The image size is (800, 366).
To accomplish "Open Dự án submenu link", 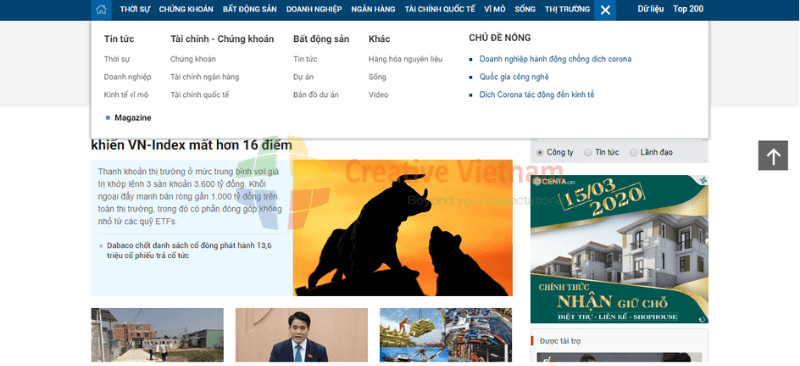I will click(304, 77).
